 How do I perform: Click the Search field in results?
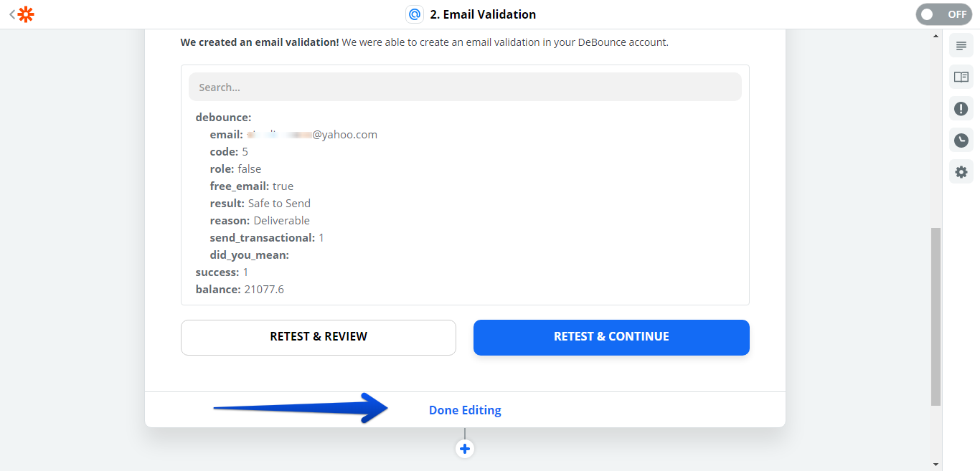pyautogui.click(x=465, y=87)
